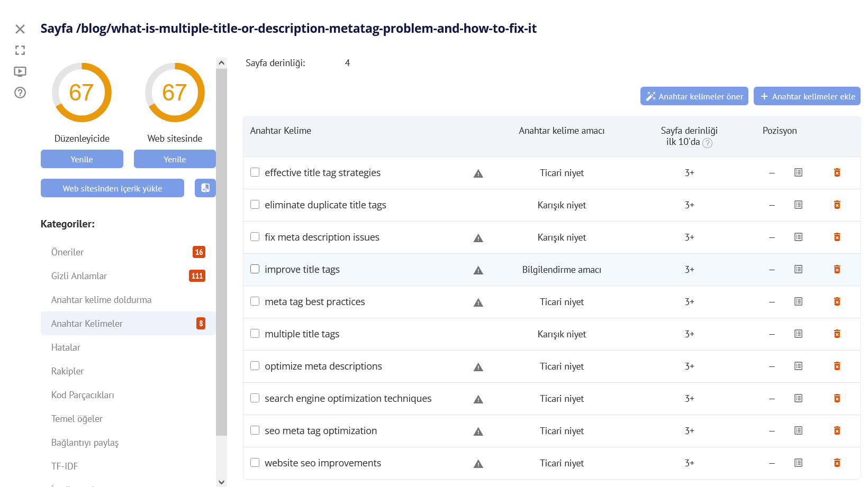Click the fullscreen expand icon
Screen dimensions: 868x487
click(x=20, y=50)
